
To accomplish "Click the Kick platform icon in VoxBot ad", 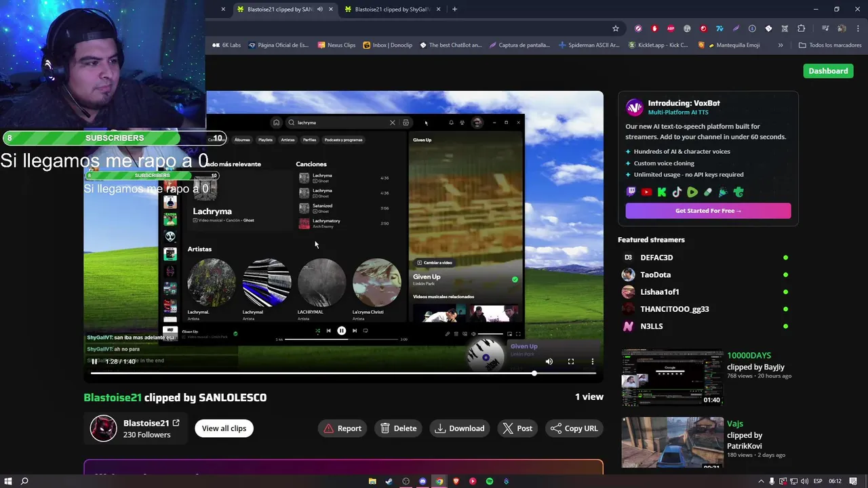I will point(662,192).
